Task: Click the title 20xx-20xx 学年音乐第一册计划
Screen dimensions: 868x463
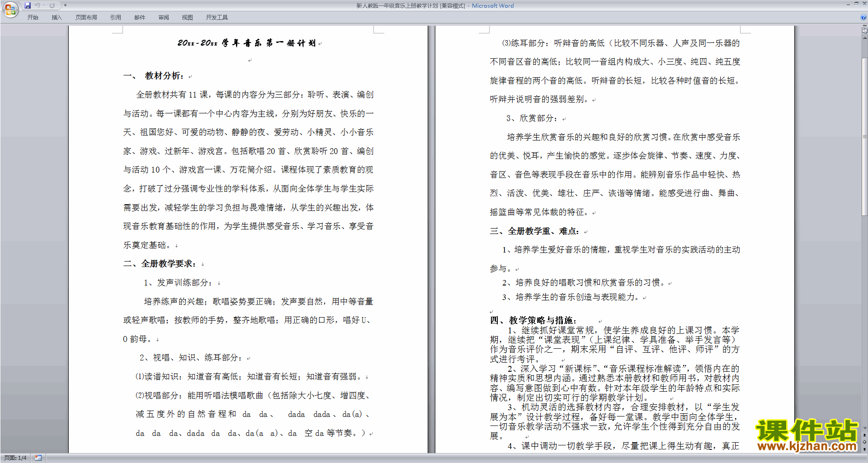Action: pyautogui.click(x=246, y=43)
